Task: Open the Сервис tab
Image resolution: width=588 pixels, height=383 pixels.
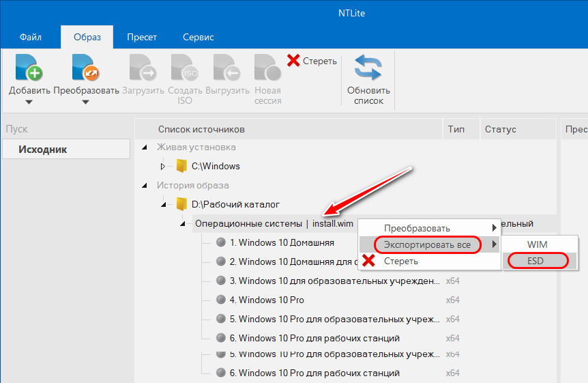Action: 198,37
